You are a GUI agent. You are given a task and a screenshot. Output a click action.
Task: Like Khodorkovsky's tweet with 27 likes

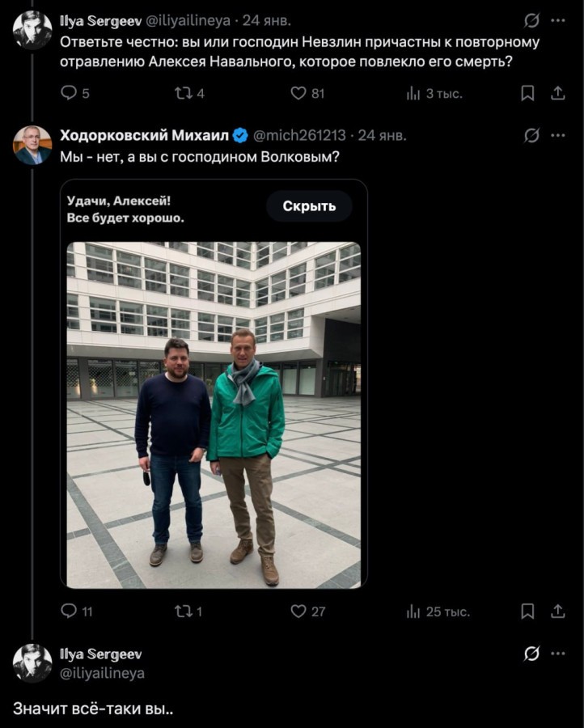(x=298, y=612)
